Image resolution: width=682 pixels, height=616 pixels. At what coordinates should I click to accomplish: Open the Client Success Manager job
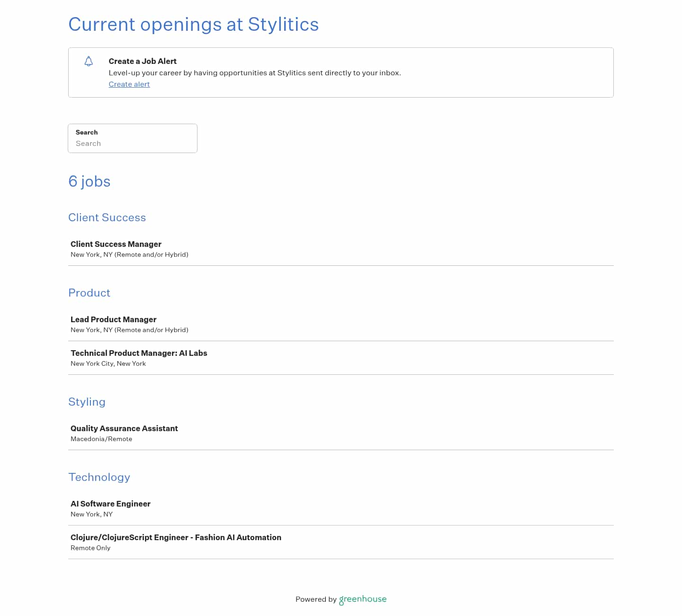click(x=116, y=244)
